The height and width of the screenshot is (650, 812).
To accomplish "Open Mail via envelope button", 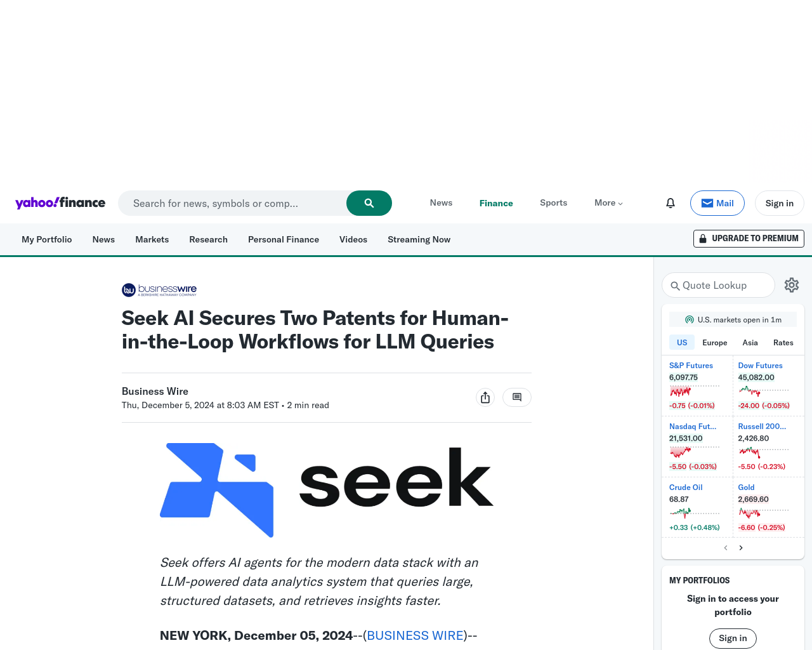I will tap(717, 203).
